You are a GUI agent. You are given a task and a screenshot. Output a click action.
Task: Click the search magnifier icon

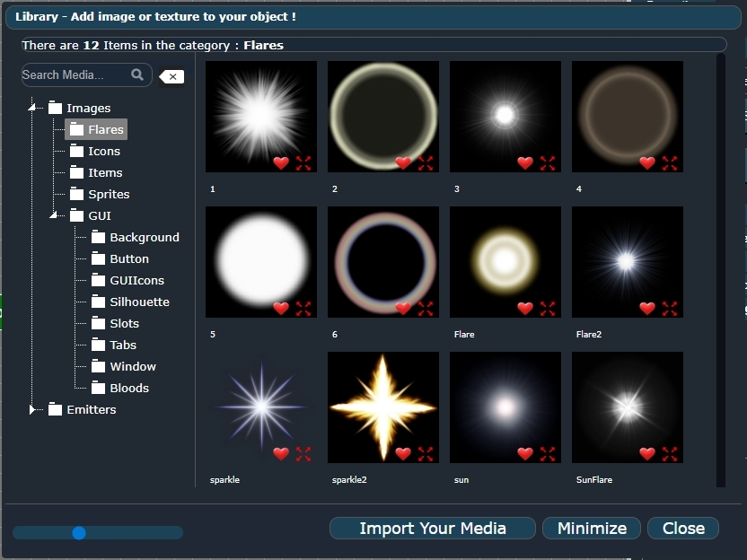(137, 74)
